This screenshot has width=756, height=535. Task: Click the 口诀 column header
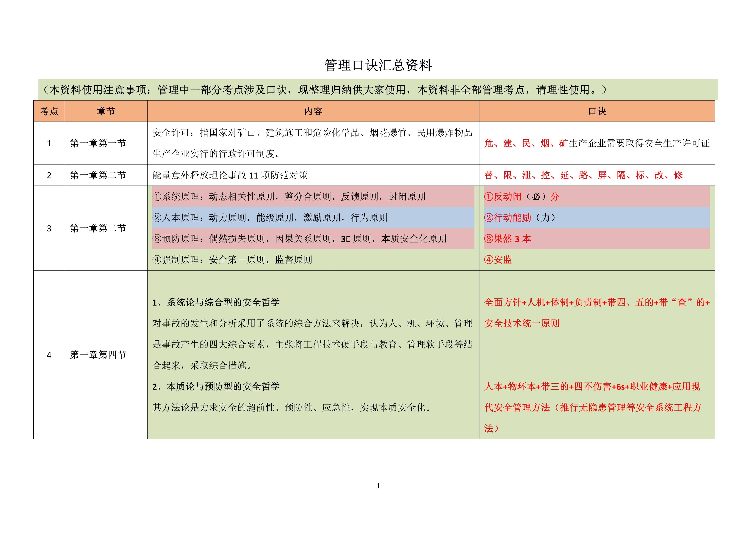597,111
